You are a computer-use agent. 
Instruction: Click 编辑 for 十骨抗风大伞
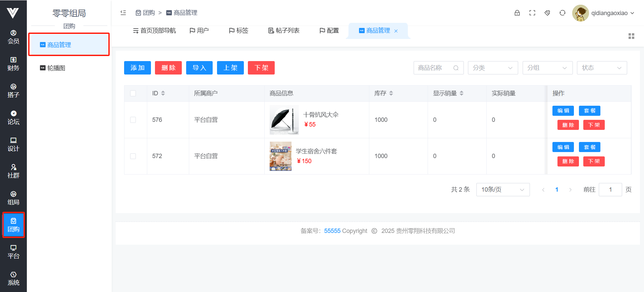point(563,111)
